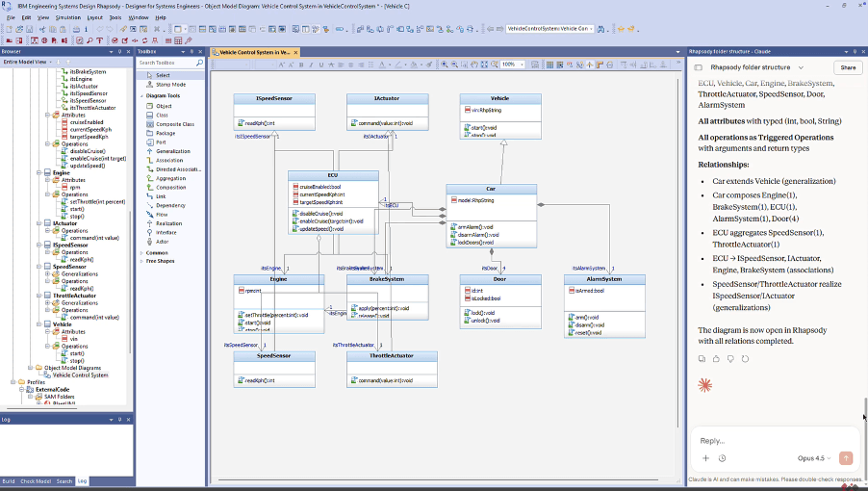Select the Directed Association tool

pos(178,169)
